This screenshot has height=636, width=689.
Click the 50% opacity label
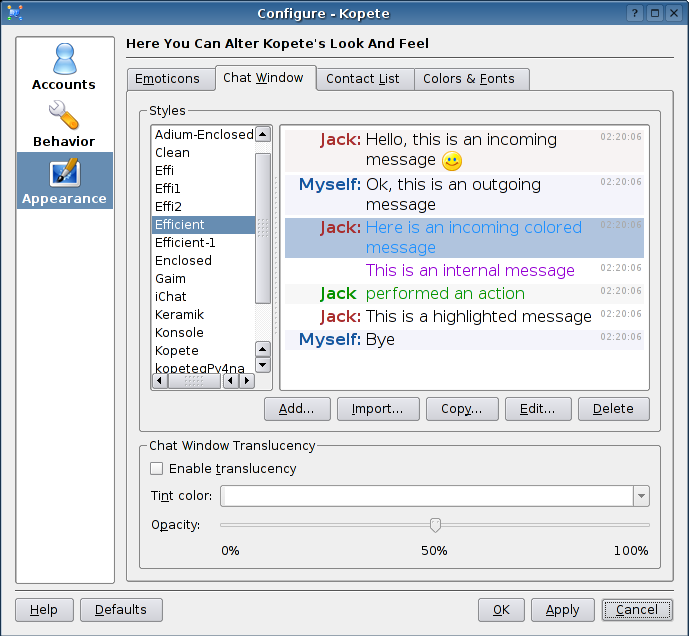pos(434,551)
